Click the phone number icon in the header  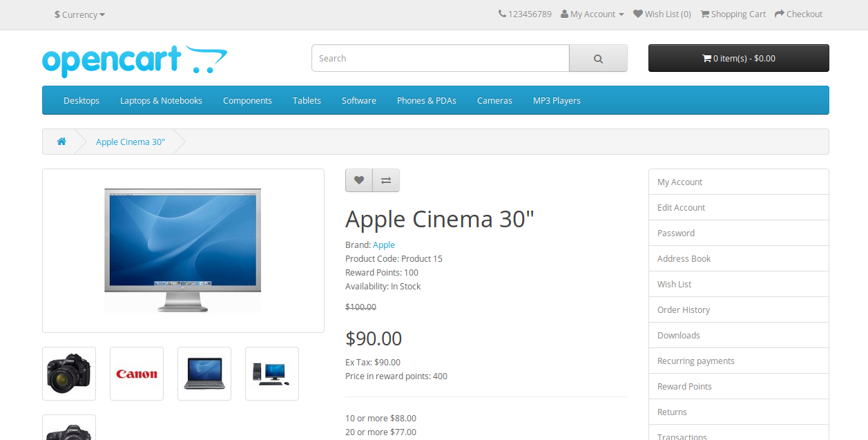[501, 12]
